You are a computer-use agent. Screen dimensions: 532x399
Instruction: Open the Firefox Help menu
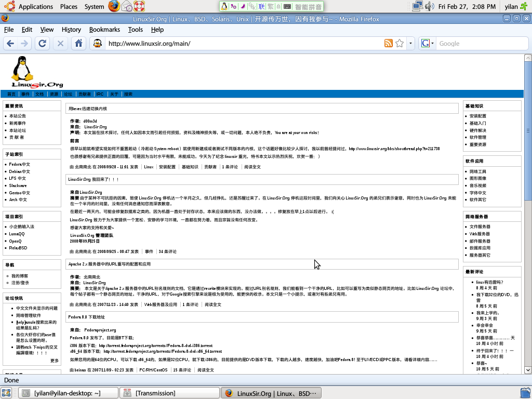click(x=157, y=30)
